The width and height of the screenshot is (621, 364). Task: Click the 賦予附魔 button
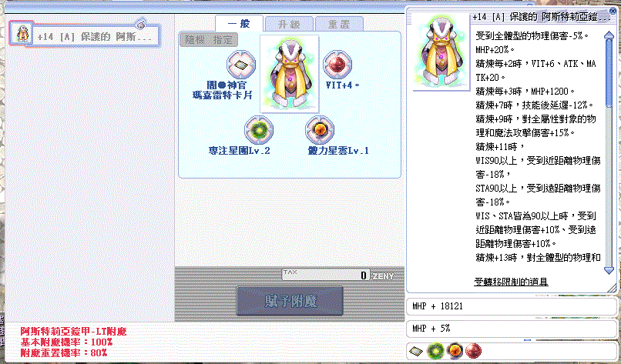pyautogui.click(x=290, y=301)
